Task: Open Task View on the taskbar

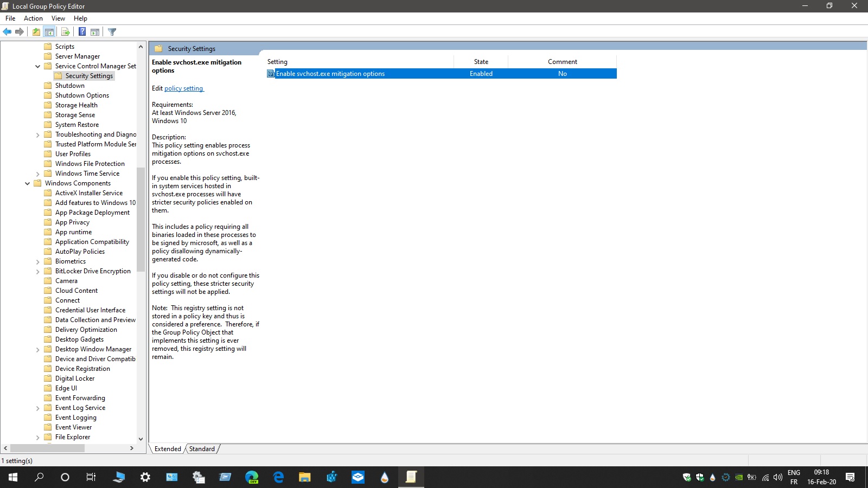Action: tap(91, 477)
